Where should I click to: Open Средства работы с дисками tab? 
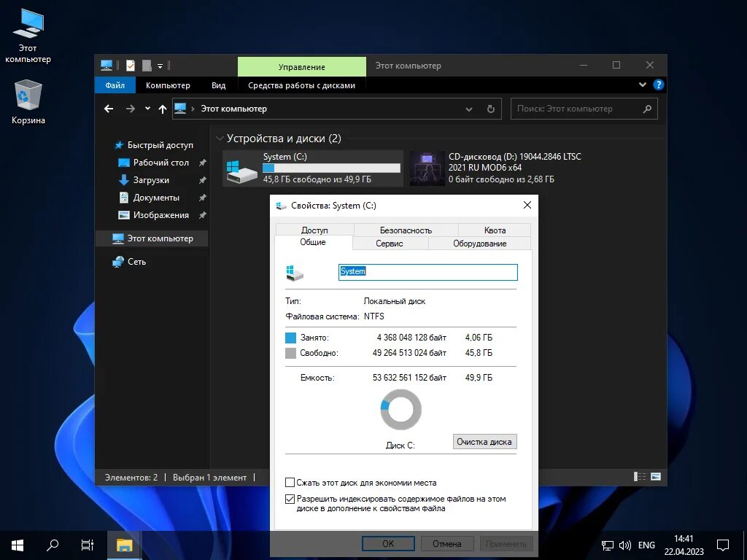(x=301, y=85)
